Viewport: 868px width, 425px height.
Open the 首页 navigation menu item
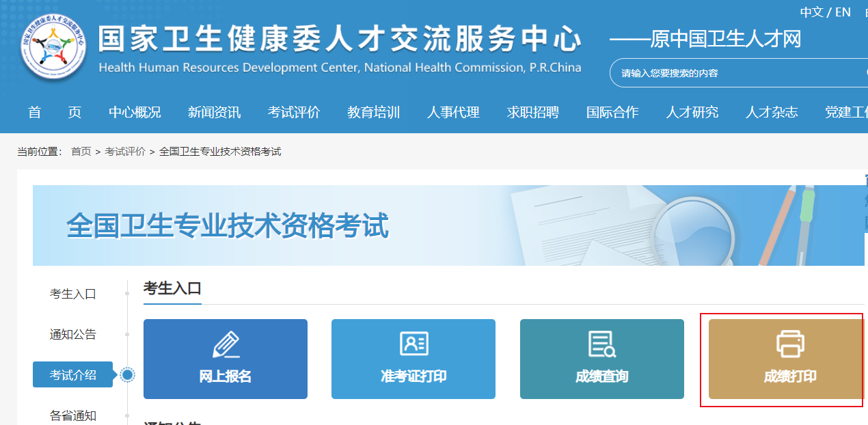tap(55, 112)
